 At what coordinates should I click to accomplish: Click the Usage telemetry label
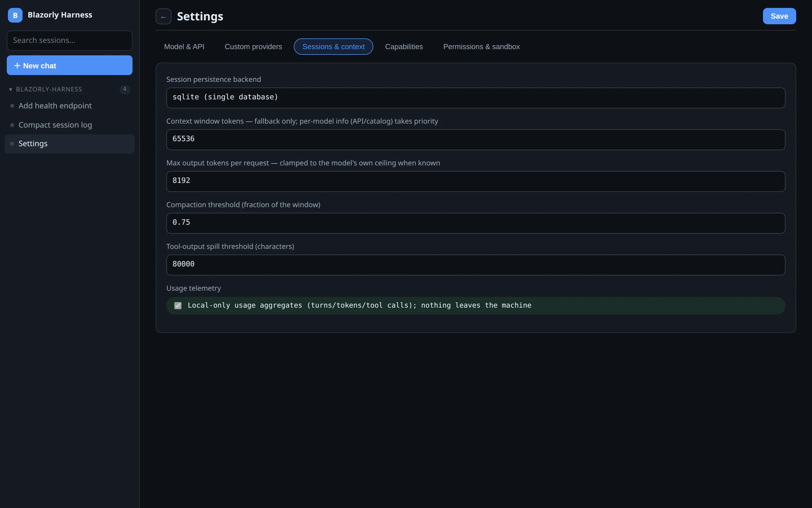pyautogui.click(x=194, y=288)
